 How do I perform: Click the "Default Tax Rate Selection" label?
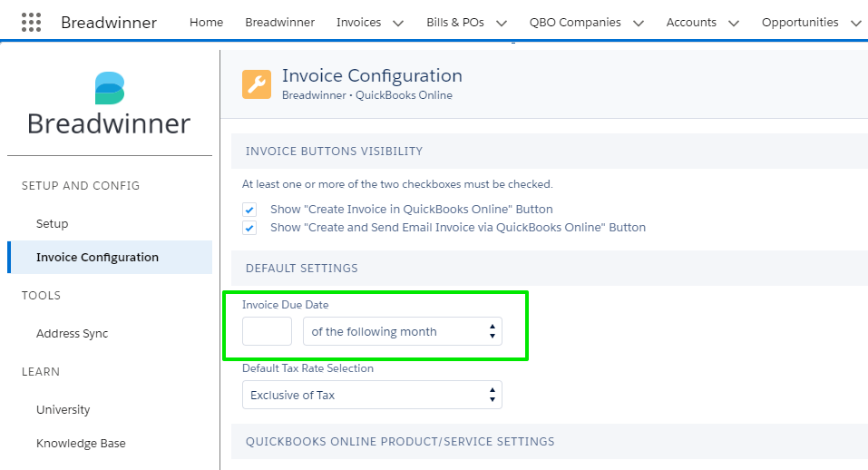(x=307, y=368)
